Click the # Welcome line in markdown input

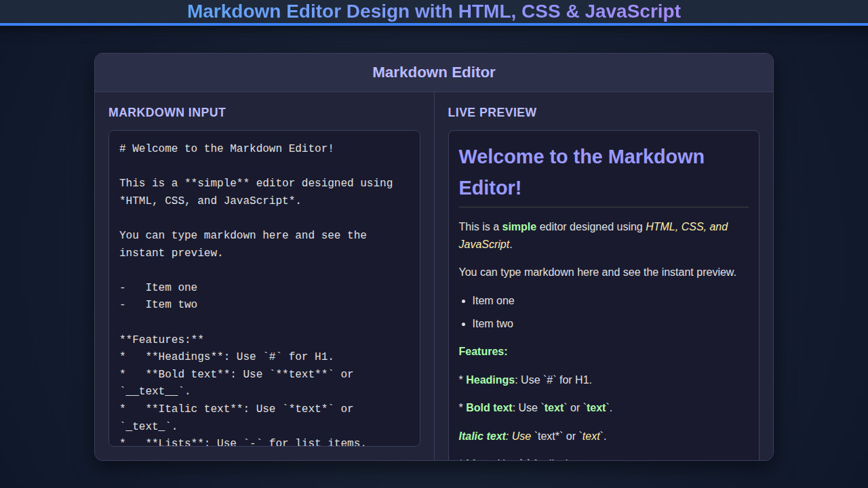pyautogui.click(x=226, y=148)
